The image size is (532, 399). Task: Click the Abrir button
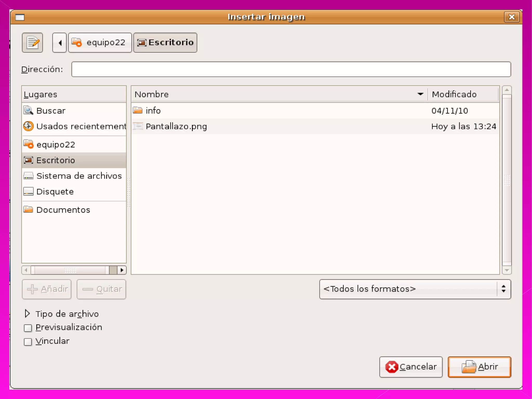479,367
